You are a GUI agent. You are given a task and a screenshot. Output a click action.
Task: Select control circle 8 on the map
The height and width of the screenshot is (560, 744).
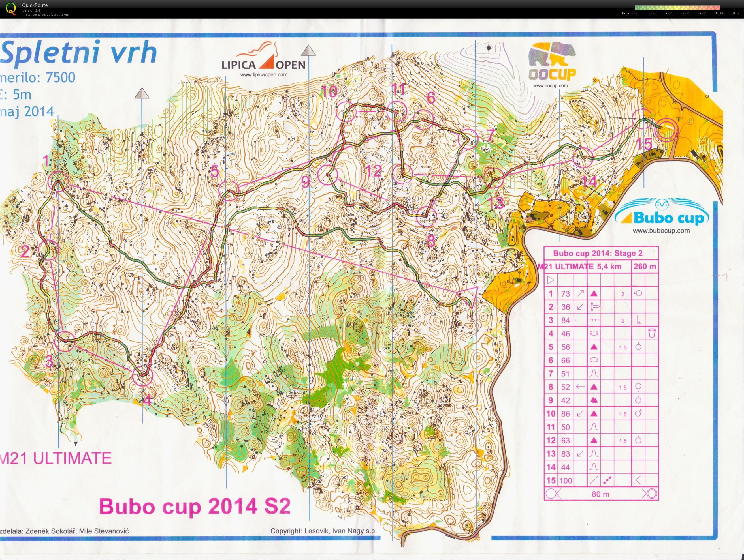click(426, 216)
